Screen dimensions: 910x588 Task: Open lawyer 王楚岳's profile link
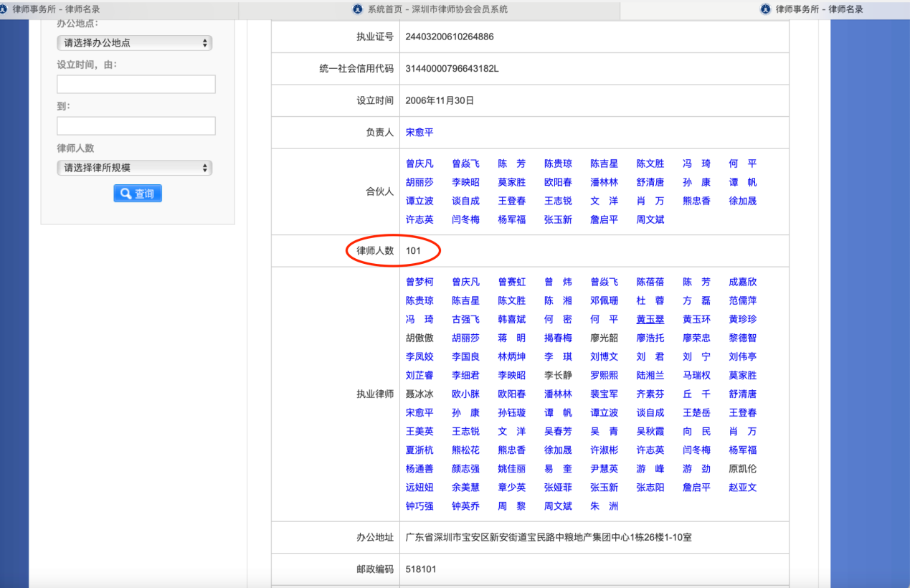(696, 412)
